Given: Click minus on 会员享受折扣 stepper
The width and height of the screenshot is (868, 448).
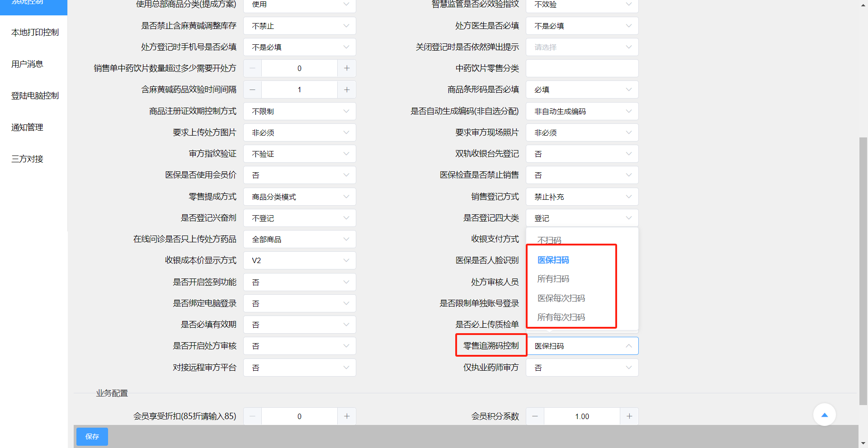Looking at the screenshot, I should pos(252,416).
